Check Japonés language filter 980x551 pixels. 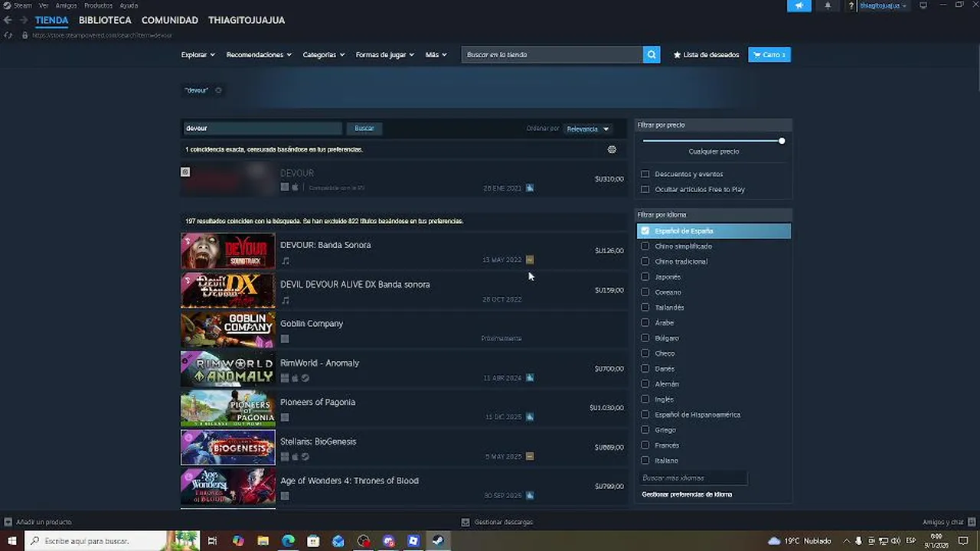(x=645, y=276)
